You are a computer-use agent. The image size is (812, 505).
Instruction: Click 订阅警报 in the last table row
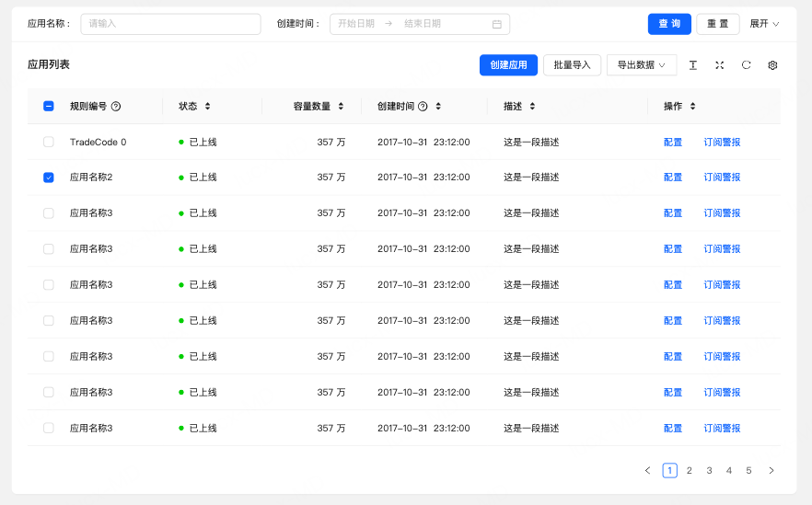(x=722, y=429)
